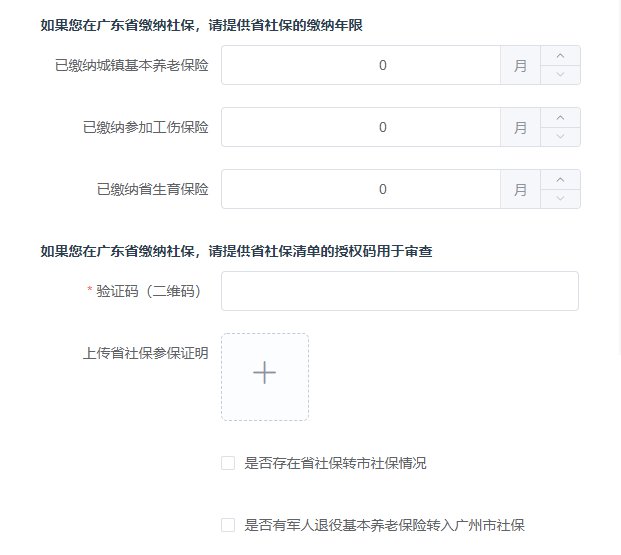Tick 是否有军人退役基本养老保险转入广州市社保 checkbox
621x555 pixels.
click(228, 525)
